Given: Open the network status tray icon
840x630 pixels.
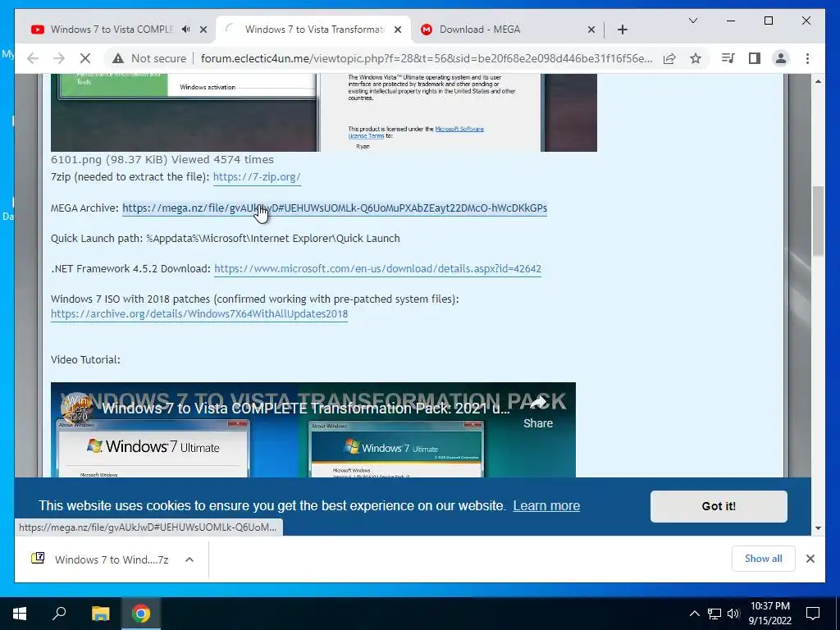Looking at the screenshot, I should click(x=714, y=614).
